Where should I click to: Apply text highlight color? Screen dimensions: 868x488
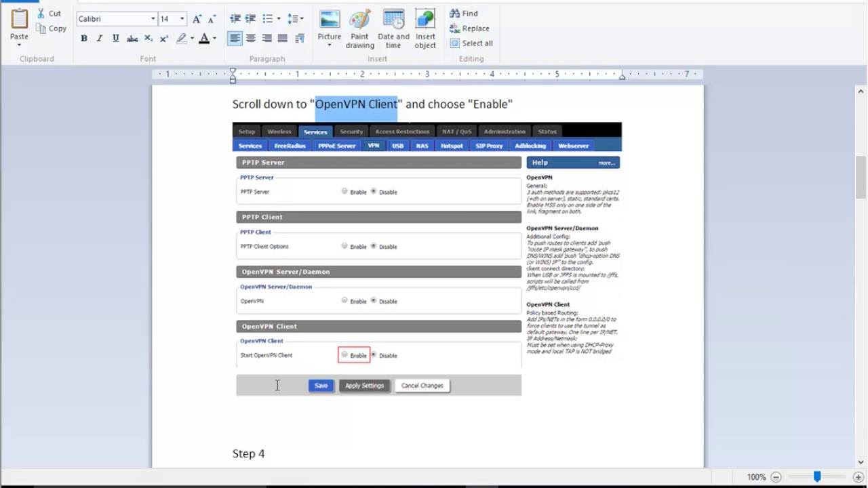[x=181, y=39]
